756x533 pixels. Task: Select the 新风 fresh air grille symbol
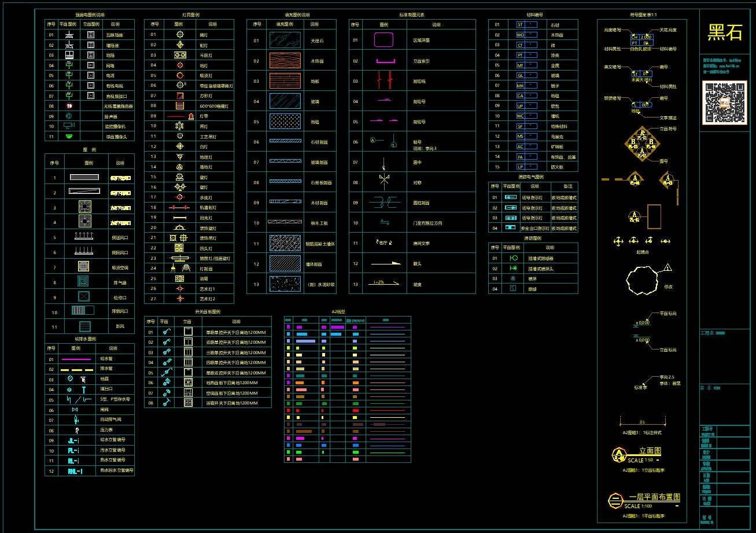coord(84,326)
